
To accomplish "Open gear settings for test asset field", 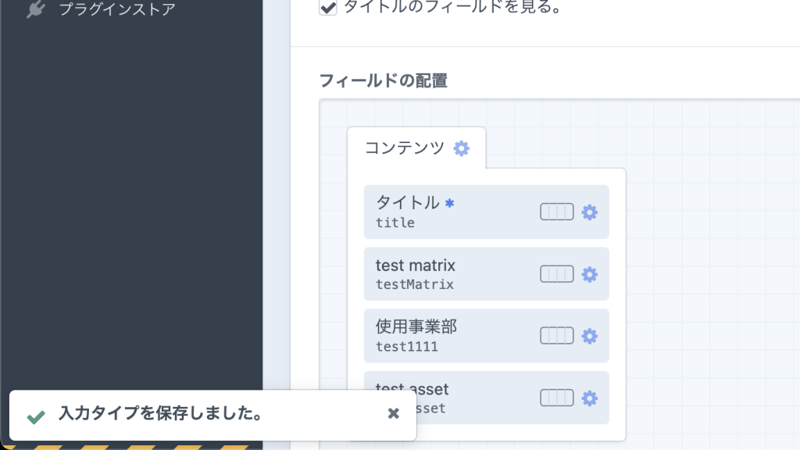I will coord(590,398).
